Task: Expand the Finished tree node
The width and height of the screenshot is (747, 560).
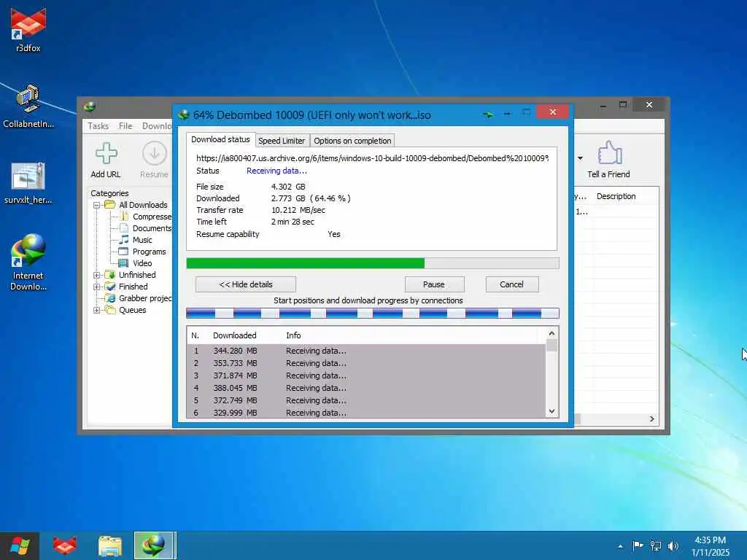Action: pos(97,287)
